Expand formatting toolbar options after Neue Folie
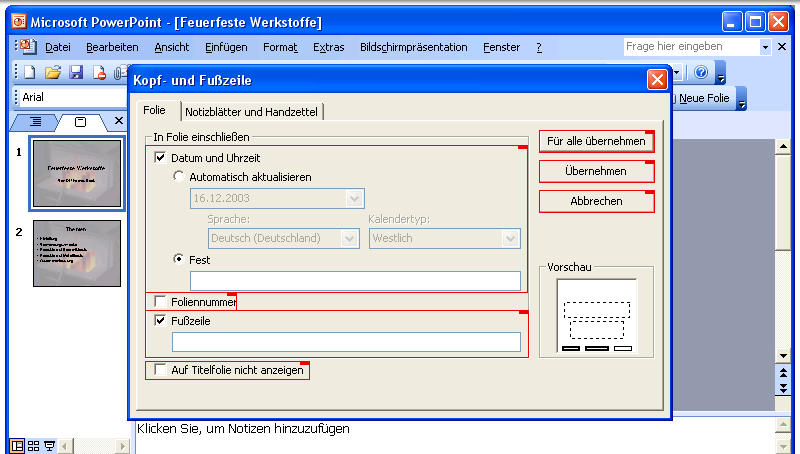Image resolution: width=800 pixels, height=454 pixels. [x=742, y=98]
